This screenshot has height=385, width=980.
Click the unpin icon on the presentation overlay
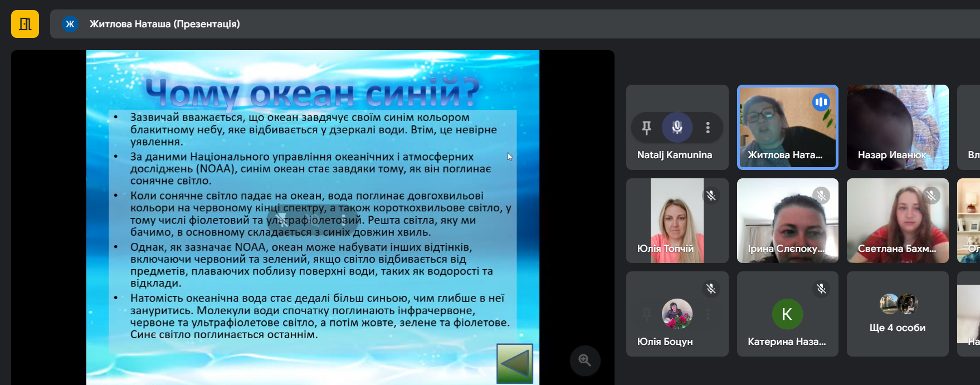[283, 221]
